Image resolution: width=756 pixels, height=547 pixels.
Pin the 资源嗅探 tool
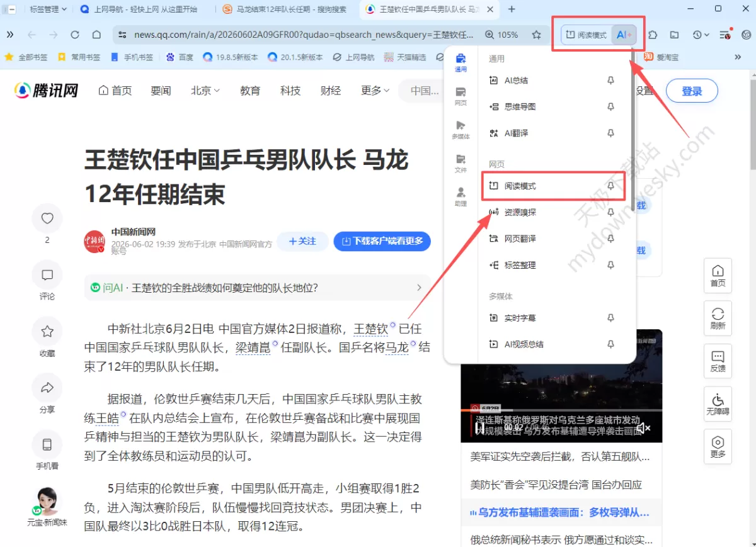(x=610, y=213)
